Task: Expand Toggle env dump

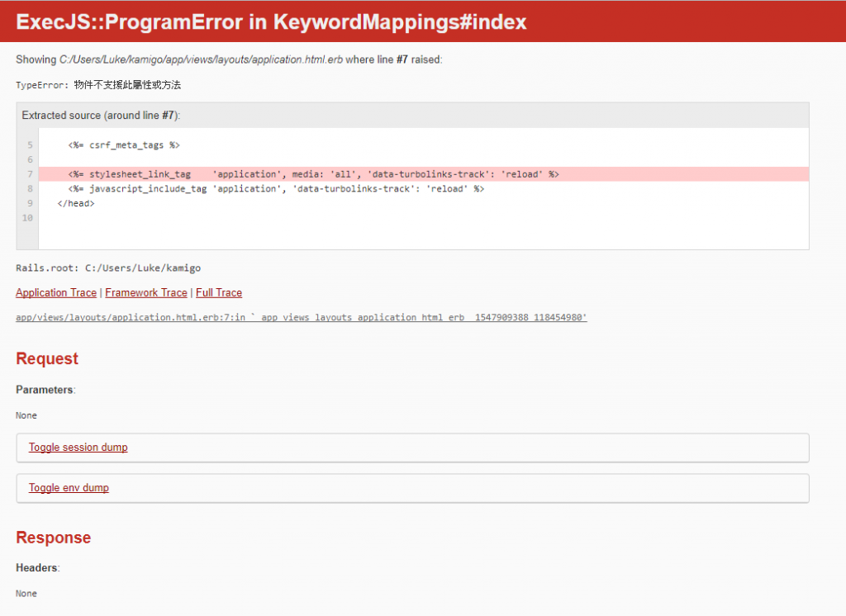Action: (x=69, y=488)
